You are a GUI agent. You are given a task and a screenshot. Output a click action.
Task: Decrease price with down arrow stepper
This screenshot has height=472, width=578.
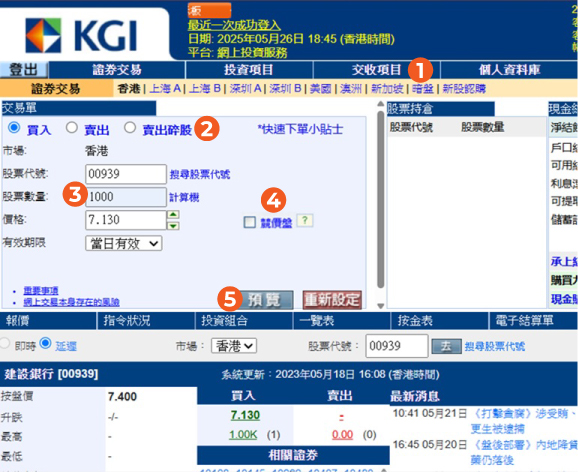173,225
